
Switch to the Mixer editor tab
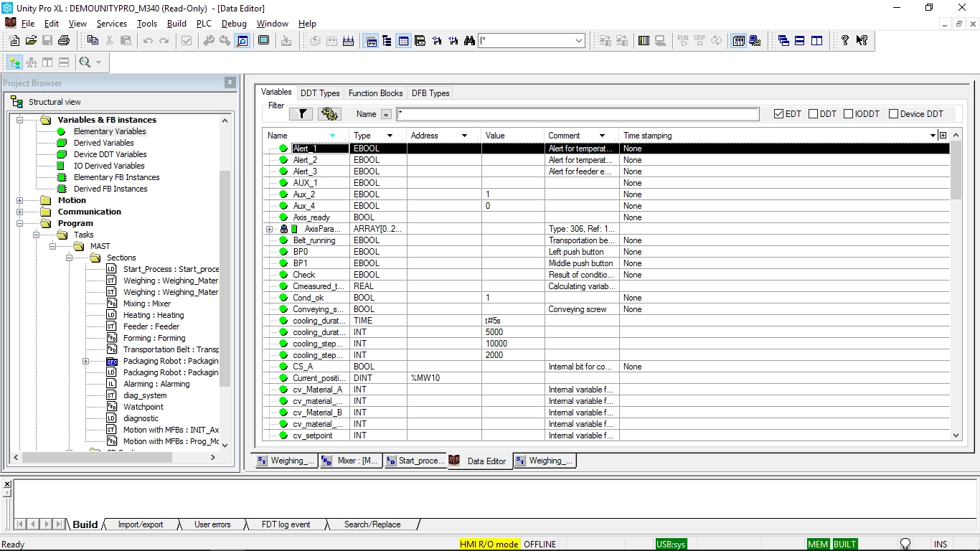349,461
